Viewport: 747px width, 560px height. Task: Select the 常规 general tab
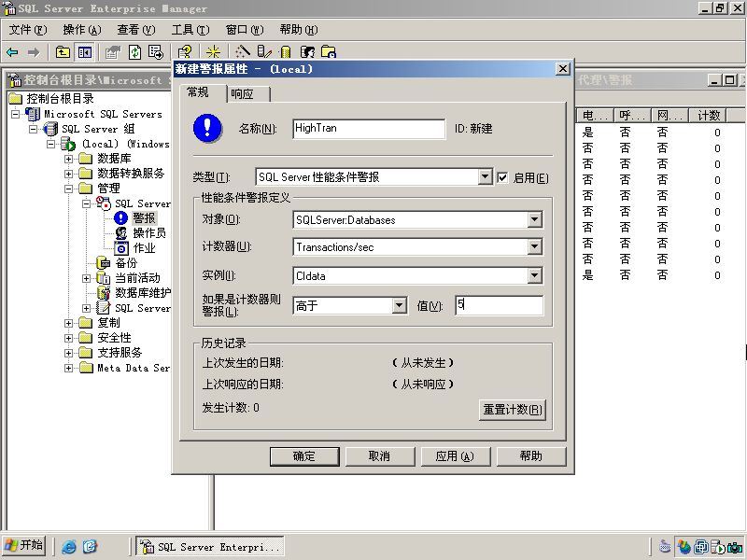point(203,92)
